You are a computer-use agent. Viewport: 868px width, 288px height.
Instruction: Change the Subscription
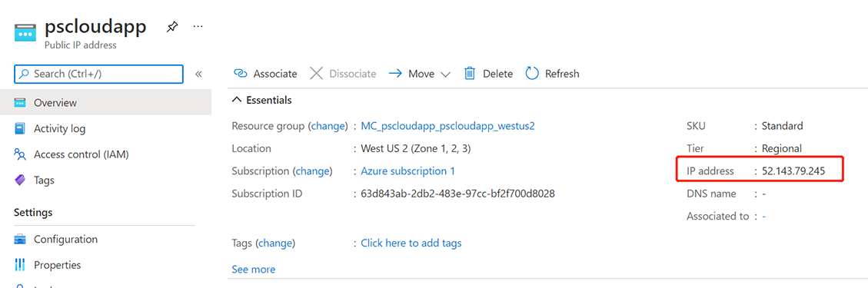click(313, 171)
